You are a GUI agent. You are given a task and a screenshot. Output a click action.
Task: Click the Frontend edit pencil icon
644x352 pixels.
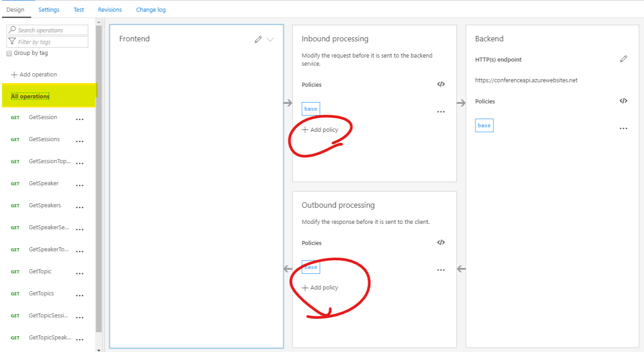click(x=258, y=40)
